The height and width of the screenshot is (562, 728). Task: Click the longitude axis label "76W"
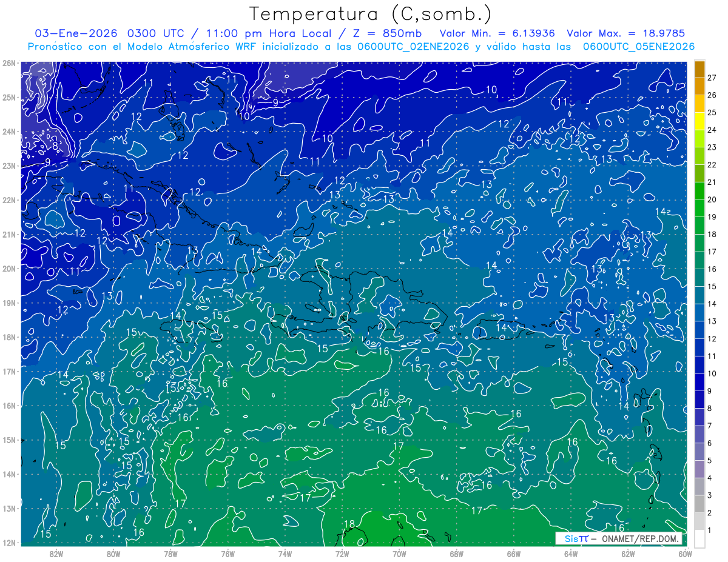coord(227,553)
